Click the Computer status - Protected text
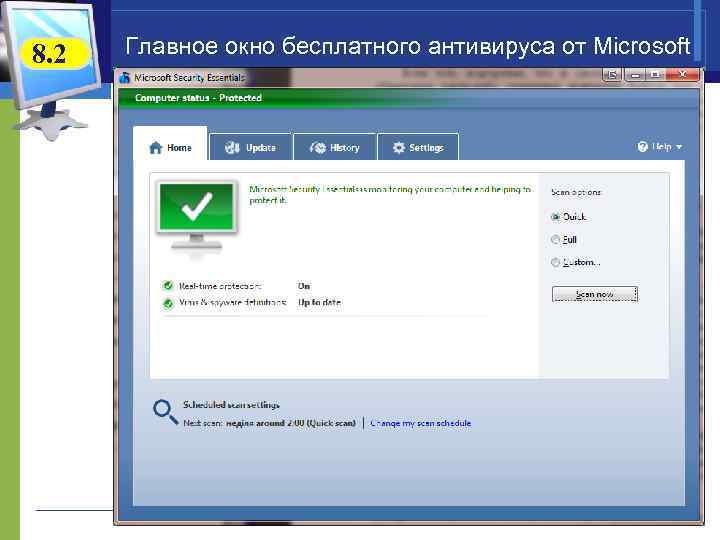Screen dimensions: 720x540 [198, 98]
